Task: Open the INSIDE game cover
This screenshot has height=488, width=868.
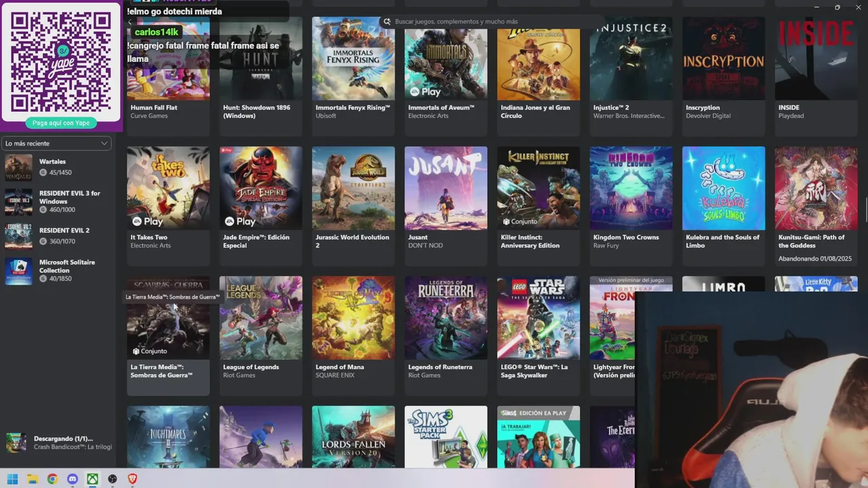Action: pos(816,58)
